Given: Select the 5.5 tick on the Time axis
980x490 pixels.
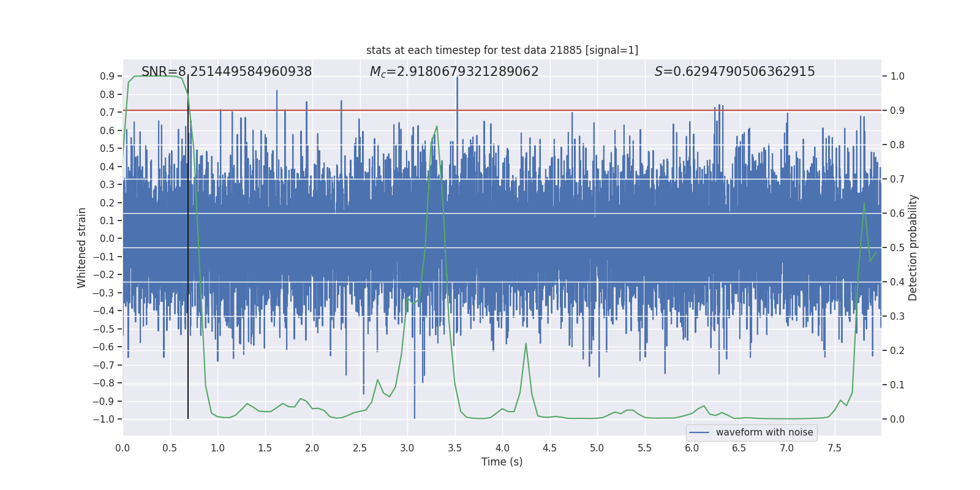Looking at the screenshot, I should tap(644, 448).
